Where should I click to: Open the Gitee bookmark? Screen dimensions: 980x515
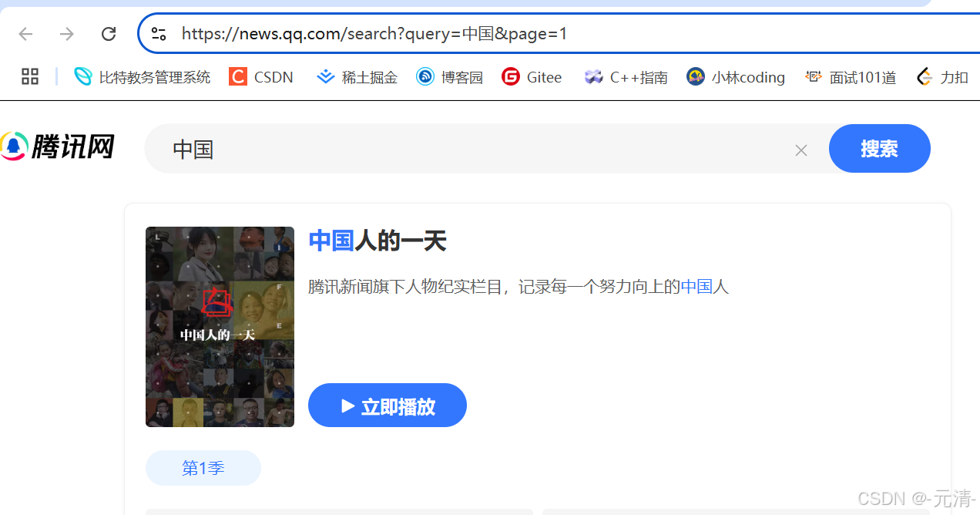coord(532,77)
